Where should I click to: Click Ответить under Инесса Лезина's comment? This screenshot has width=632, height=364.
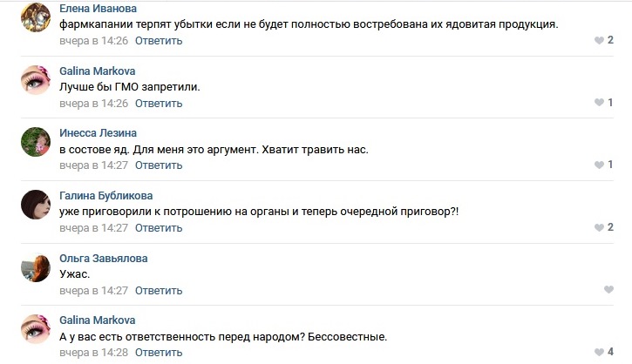click(159, 165)
